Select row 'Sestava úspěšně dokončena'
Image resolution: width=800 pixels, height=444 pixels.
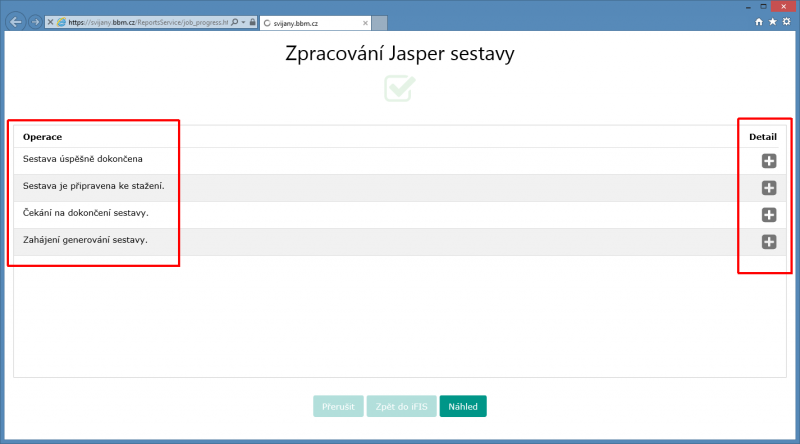(400, 161)
